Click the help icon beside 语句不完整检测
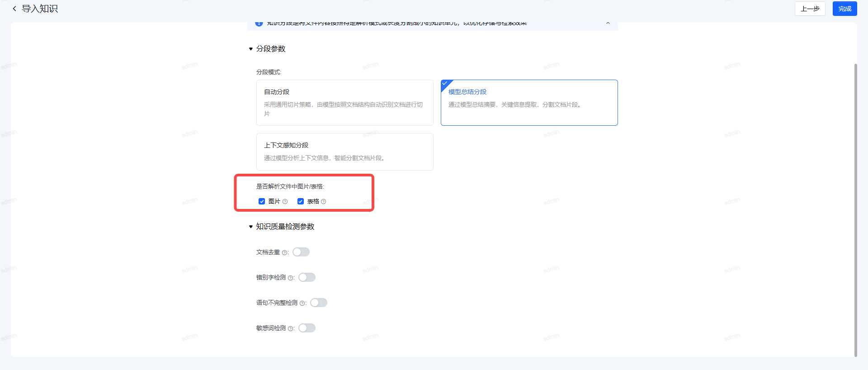This screenshot has height=370, width=868. pyautogui.click(x=302, y=304)
